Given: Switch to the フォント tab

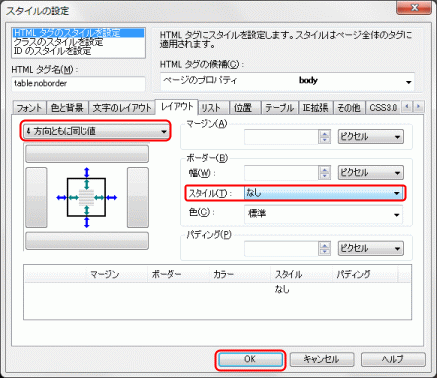Looking at the screenshot, I should 29,108.
